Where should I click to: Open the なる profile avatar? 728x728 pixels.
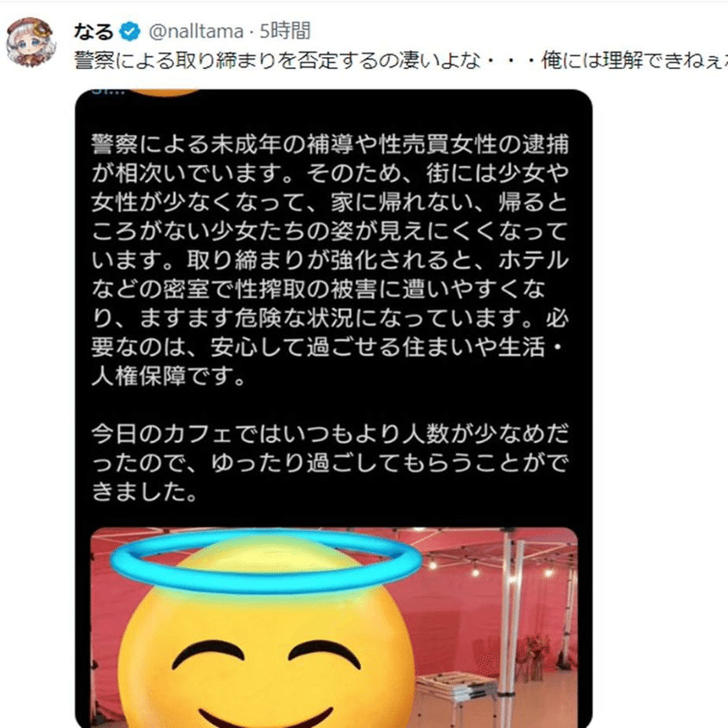point(30,42)
